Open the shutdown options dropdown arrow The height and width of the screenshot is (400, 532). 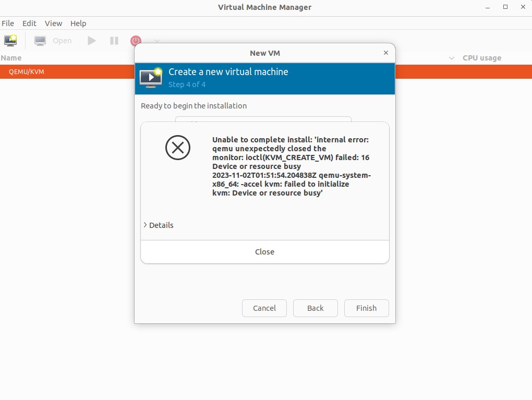(x=156, y=40)
